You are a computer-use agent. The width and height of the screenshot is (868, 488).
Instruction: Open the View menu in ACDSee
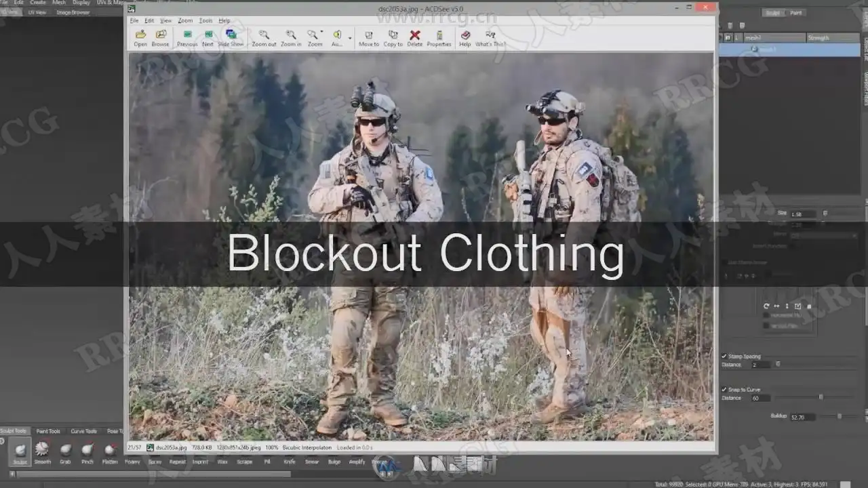click(165, 20)
